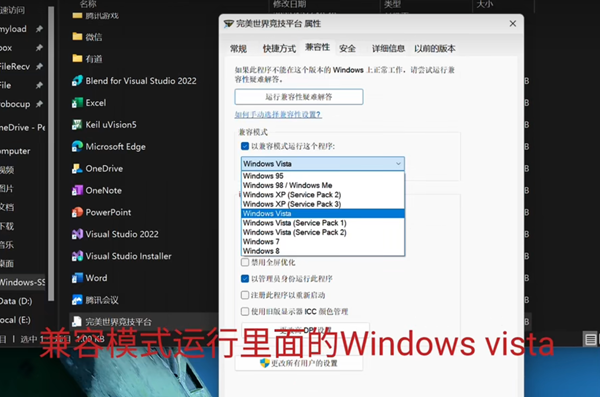
Task: Click the 修改日期 column header
Action: 290,4
